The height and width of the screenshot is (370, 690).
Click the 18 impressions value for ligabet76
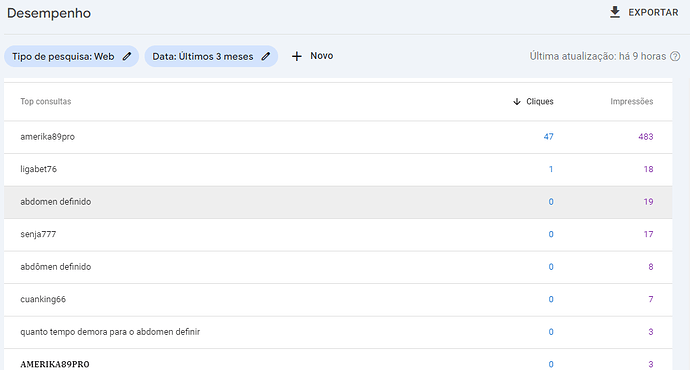(x=648, y=169)
